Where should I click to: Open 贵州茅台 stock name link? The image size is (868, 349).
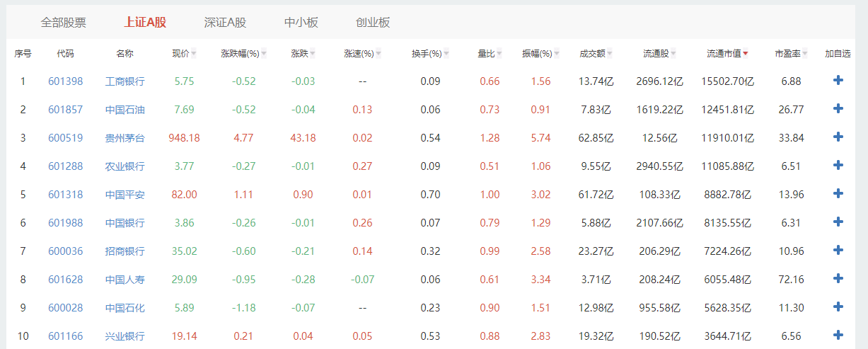pyautogui.click(x=125, y=138)
